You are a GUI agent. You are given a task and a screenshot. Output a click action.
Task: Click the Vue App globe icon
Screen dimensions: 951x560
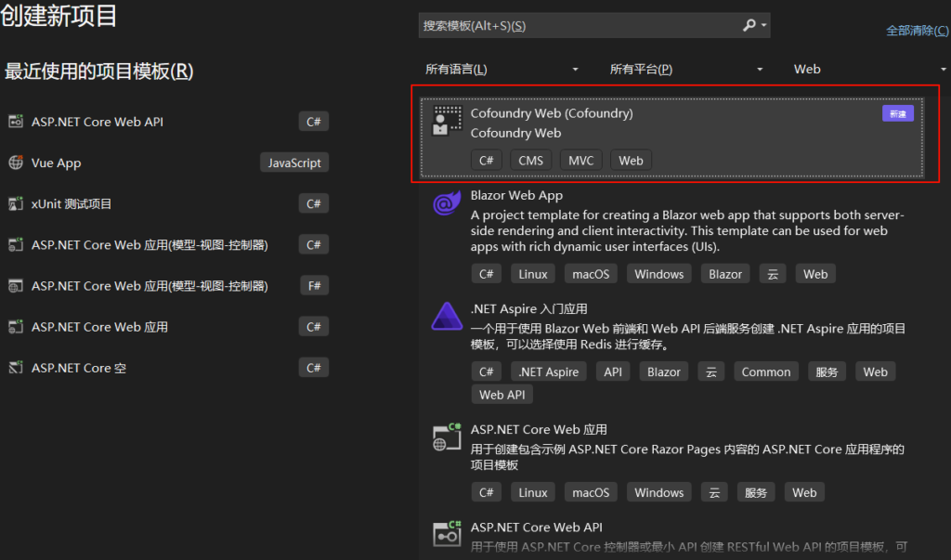16,163
